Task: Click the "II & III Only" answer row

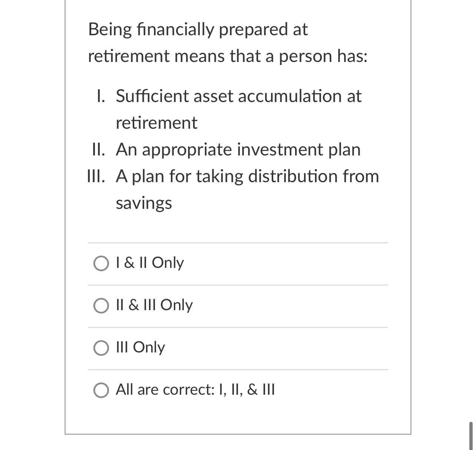Action: 154,305
